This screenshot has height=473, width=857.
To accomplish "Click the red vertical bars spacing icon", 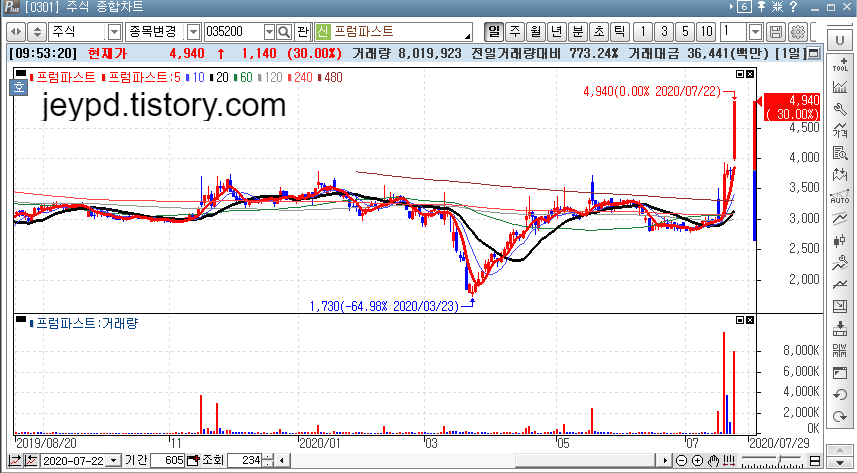I will [729, 460].
